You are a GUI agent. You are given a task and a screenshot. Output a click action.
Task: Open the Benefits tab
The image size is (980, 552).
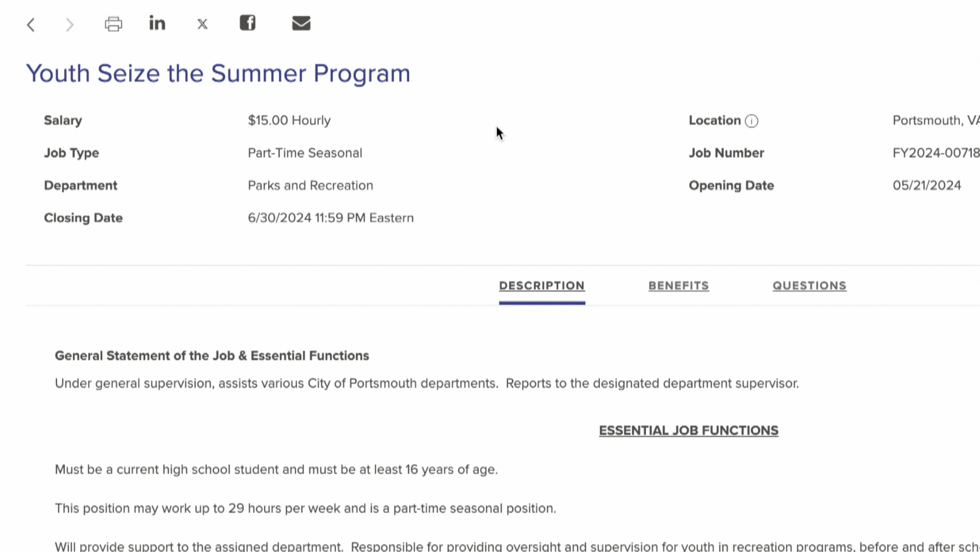pyautogui.click(x=679, y=286)
